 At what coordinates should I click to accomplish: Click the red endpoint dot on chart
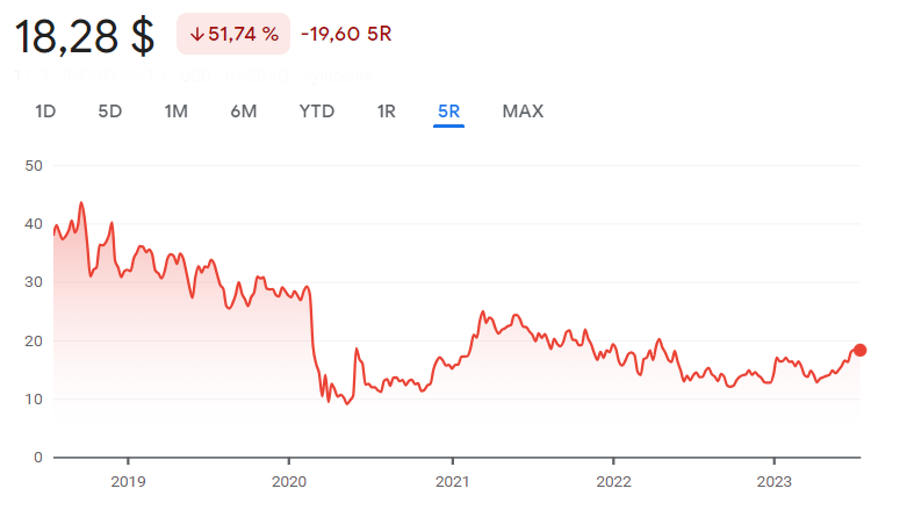click(x=859, y=350)
